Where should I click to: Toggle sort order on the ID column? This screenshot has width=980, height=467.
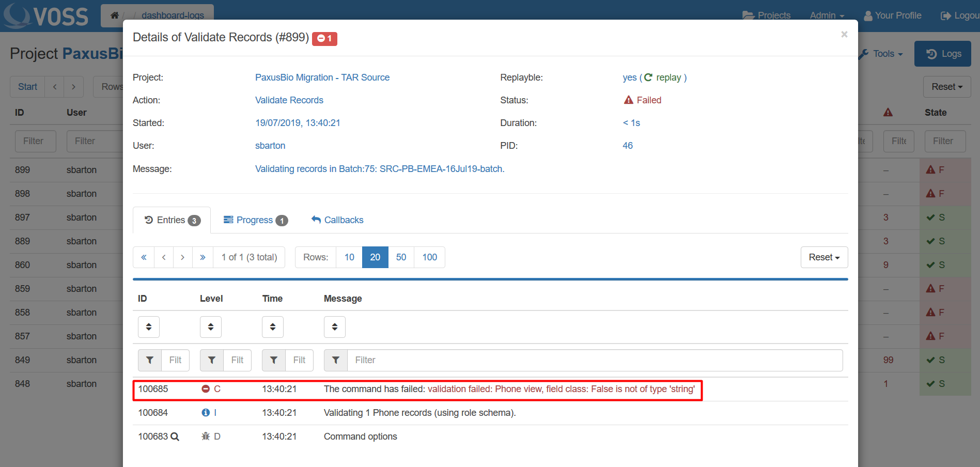click(x=149, y=327)
